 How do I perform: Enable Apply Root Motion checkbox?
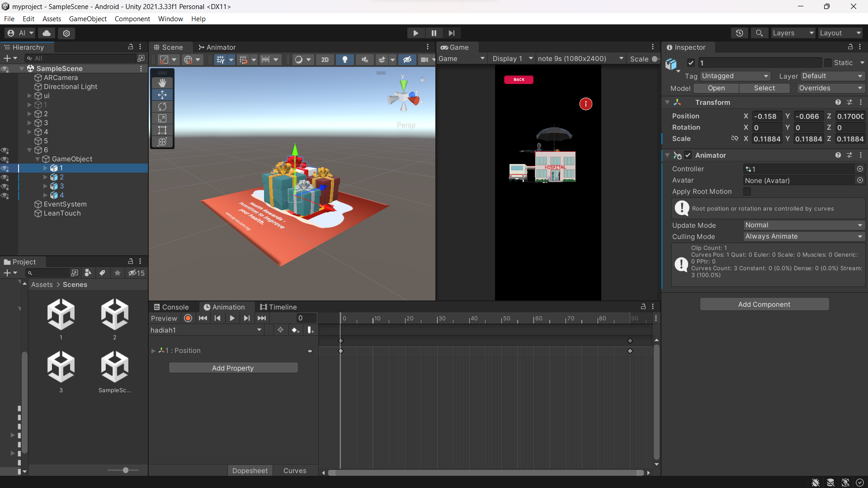tap(747, 192)
